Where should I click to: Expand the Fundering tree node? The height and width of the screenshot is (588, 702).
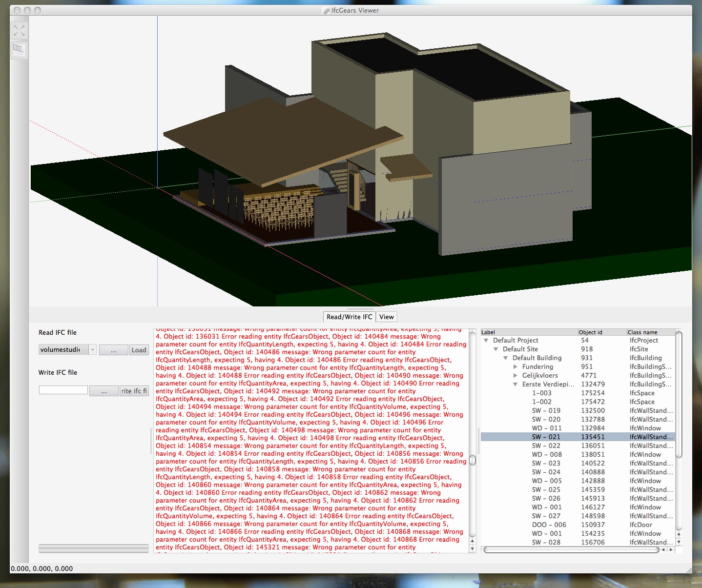point(516,366)
